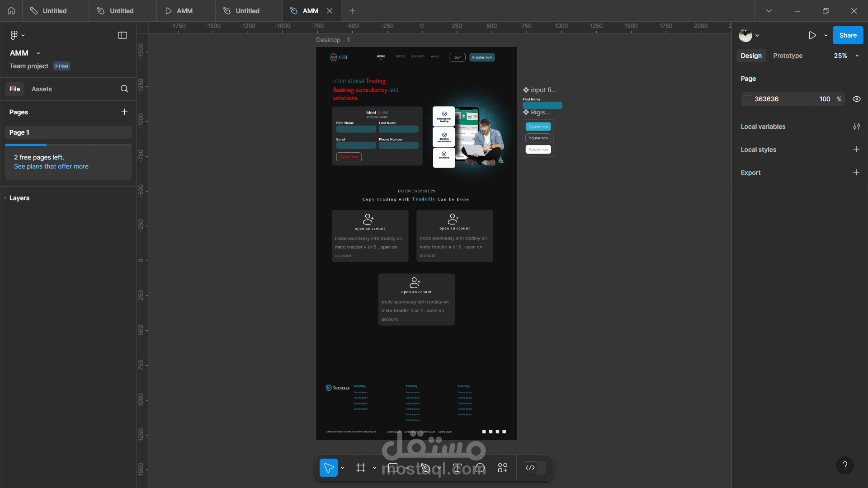Image resolution: width=868 pixels, height=488 pixels.
Task: Select the blue Rigister now variant
Action: point(538,127)
